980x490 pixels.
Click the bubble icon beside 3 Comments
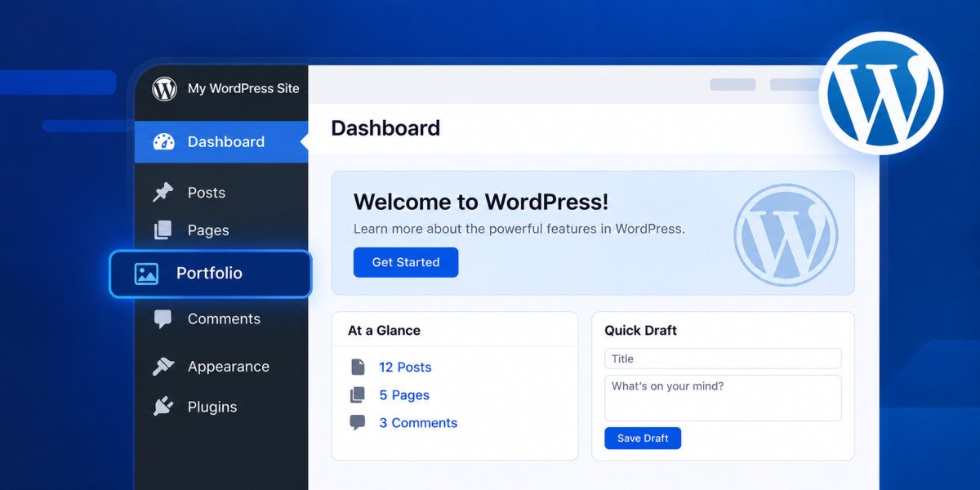coord(358,423)
